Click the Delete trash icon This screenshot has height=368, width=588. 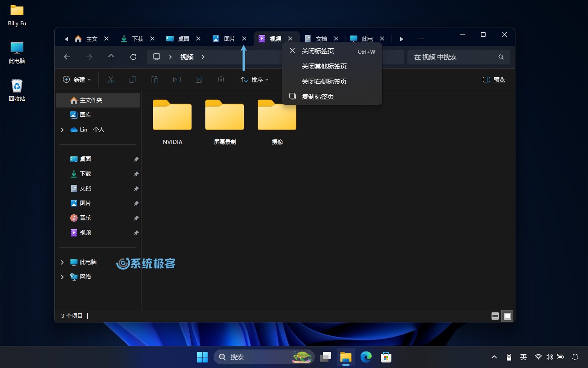pyautogui.click(x=221, y=80)
